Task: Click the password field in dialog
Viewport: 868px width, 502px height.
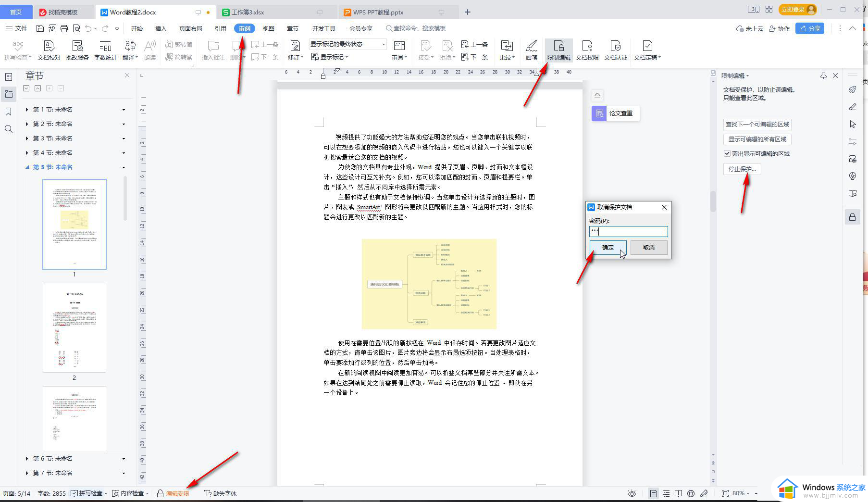Action: (628, 231)
